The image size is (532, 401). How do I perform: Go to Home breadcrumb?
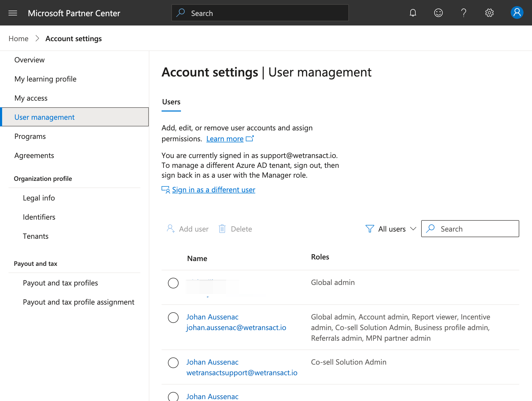(18, 39)
